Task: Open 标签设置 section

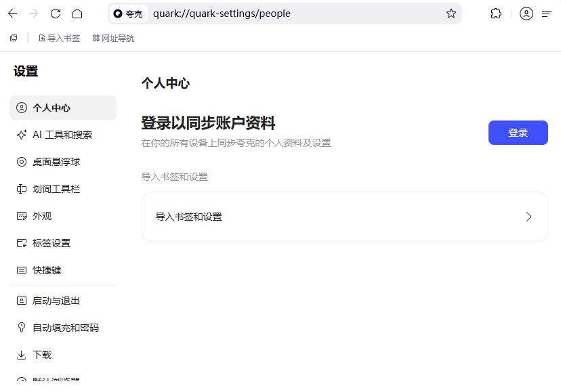Action: coord(63,243)
